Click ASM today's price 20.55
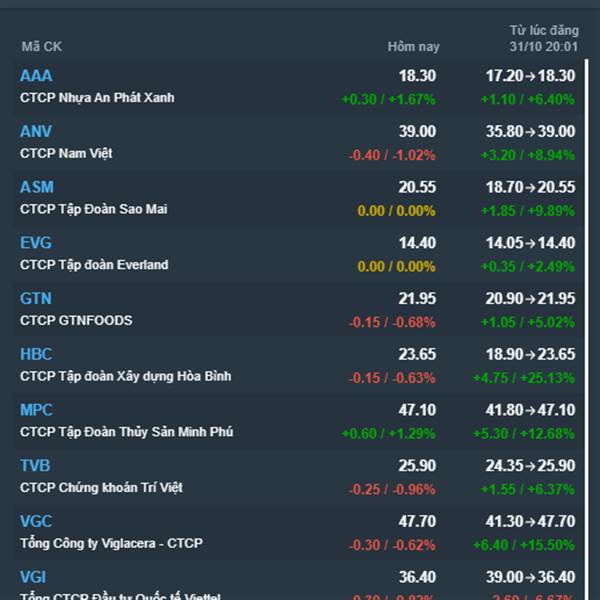600x600 pixels. 417,187
